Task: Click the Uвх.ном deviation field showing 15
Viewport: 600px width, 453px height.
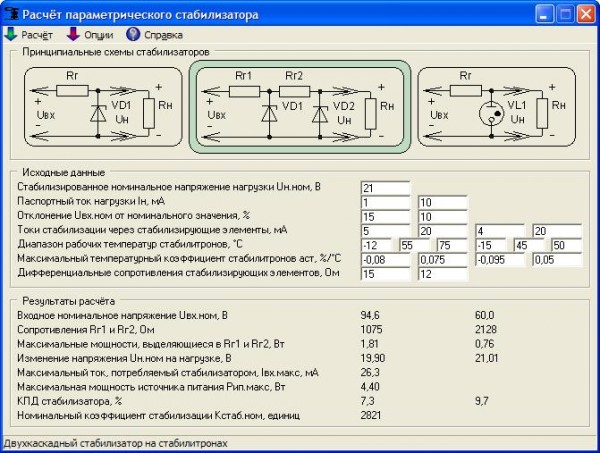Action: [x=385, y=216]
